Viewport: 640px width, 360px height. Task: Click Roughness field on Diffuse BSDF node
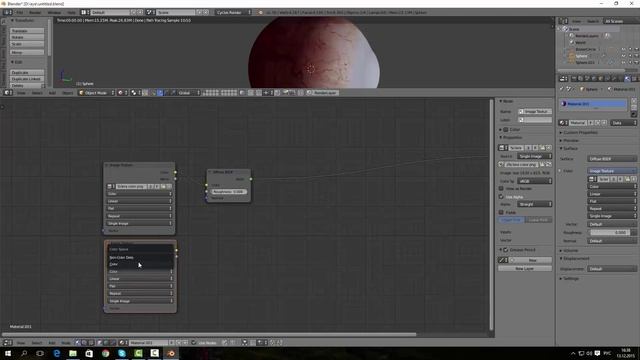[229, 191]
